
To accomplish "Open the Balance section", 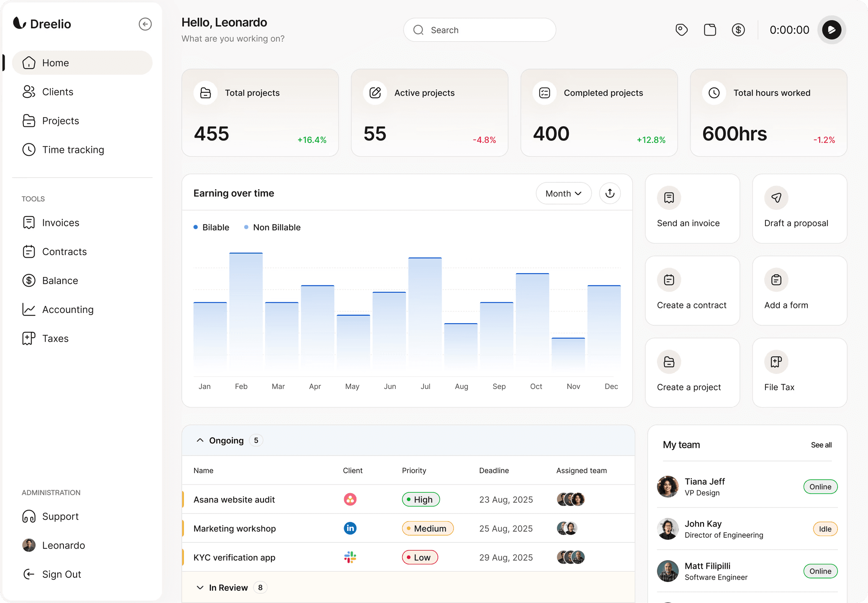I will pos(60,280).
